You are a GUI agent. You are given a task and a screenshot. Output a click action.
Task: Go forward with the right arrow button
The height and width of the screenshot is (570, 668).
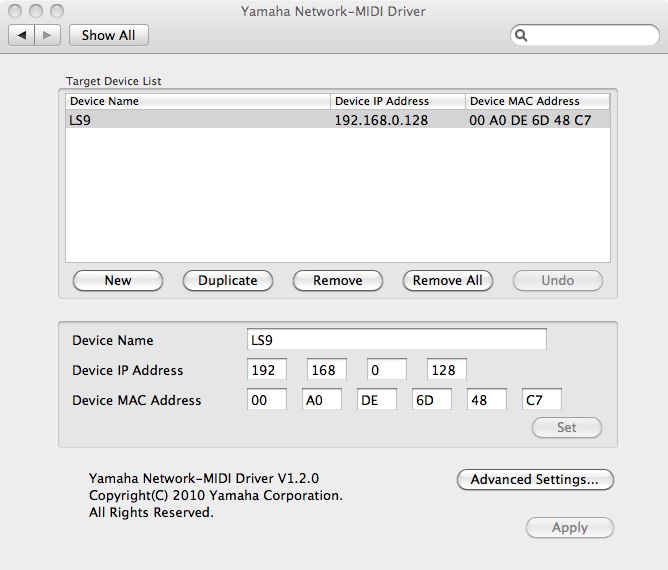coord(47,35)
